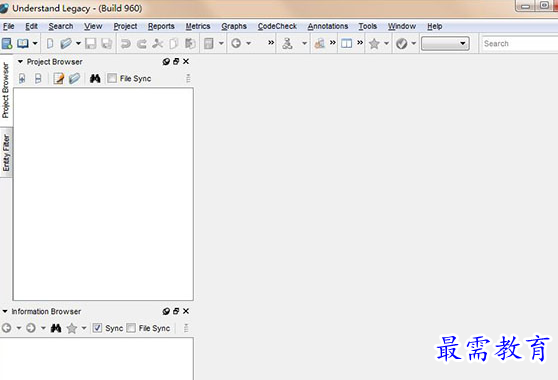Click the calculator-style toolbar icon
The width and height of the screenshot is (558, 380).
coord(209,43)
